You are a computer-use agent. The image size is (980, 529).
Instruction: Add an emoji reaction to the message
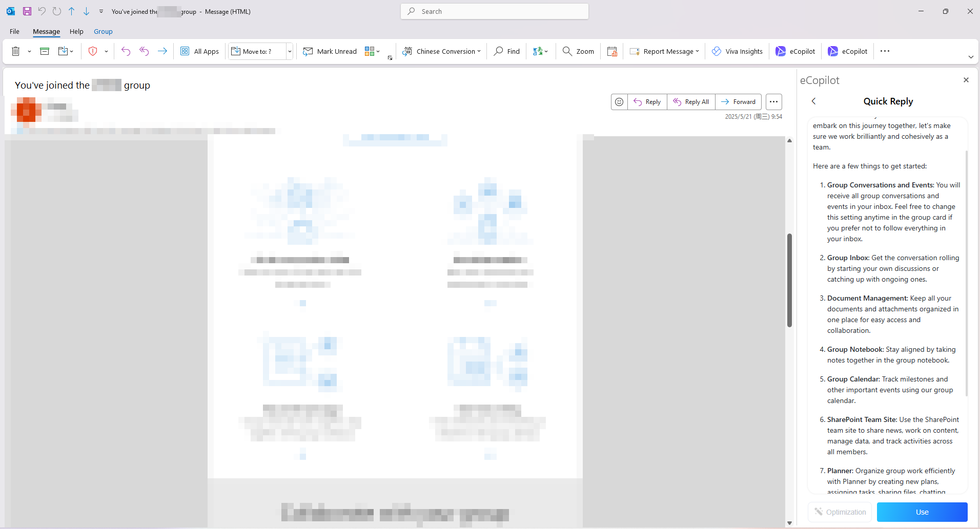point(619,101)
